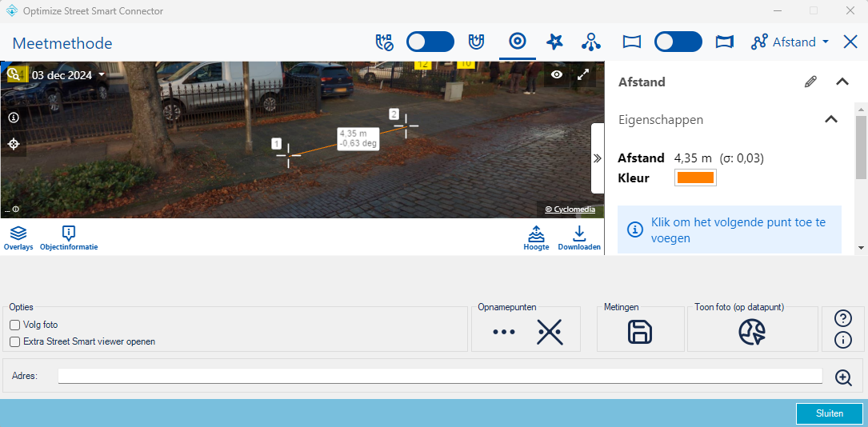Screen dimensions: 868x427
Task: Collapse the Afstand section chevron
Action: [842, 82]
